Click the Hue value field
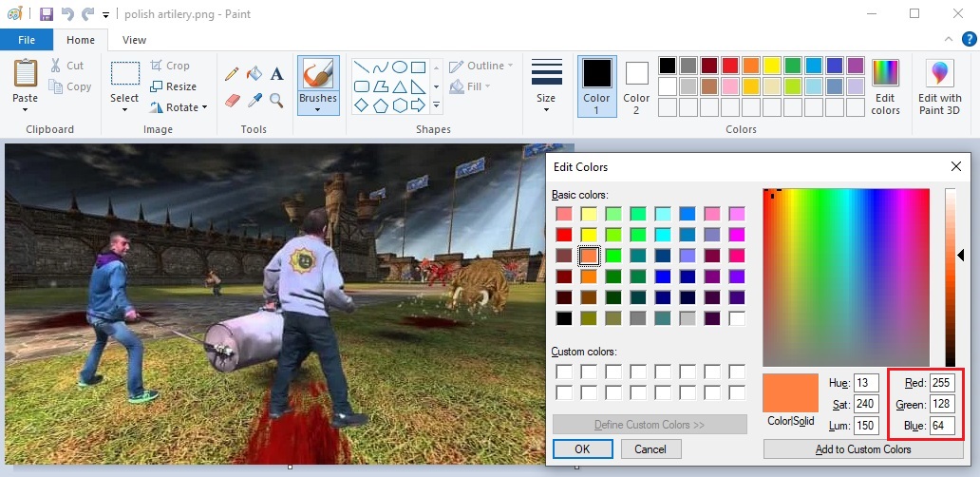 pyautogui.click(x=866, y=383)
